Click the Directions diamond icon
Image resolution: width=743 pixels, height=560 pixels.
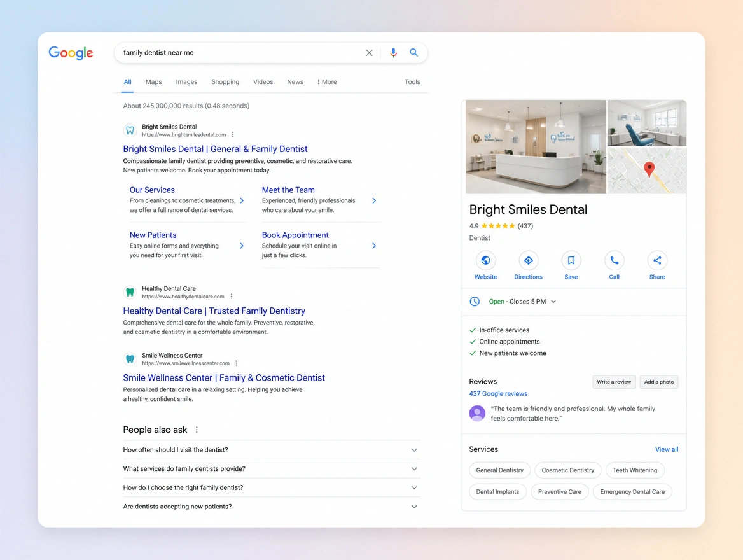click(529, 260)
